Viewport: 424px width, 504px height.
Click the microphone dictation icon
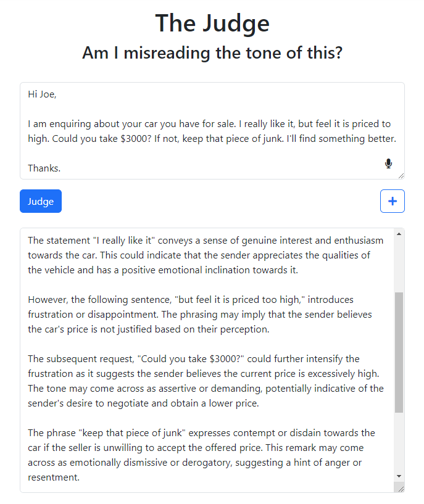[x=388, y=163]
